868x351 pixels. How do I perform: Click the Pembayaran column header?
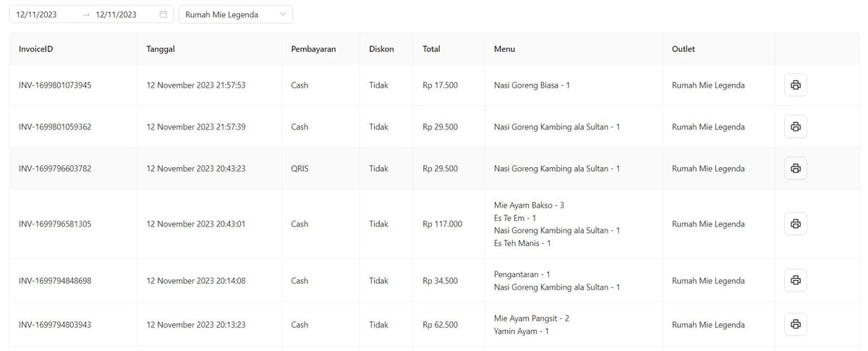(x=313, y=49)
